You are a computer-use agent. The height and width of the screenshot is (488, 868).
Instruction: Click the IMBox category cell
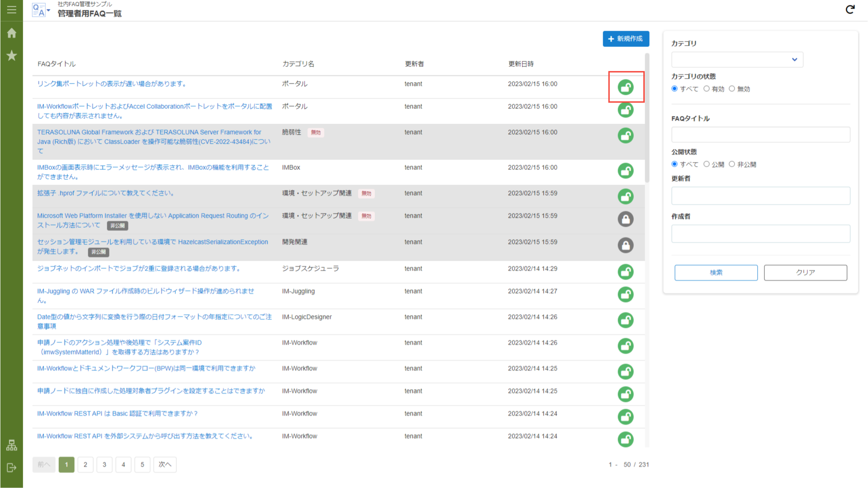tap(291, 167)
